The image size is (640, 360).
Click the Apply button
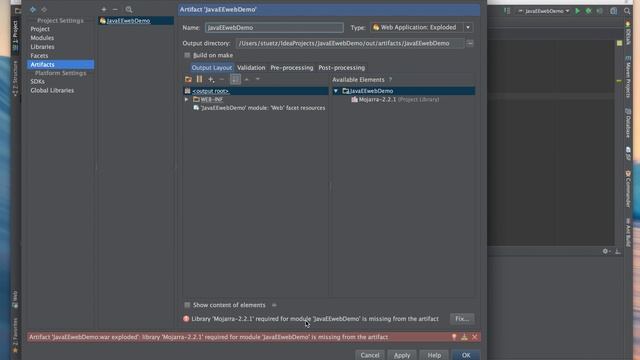click(402, 355)
